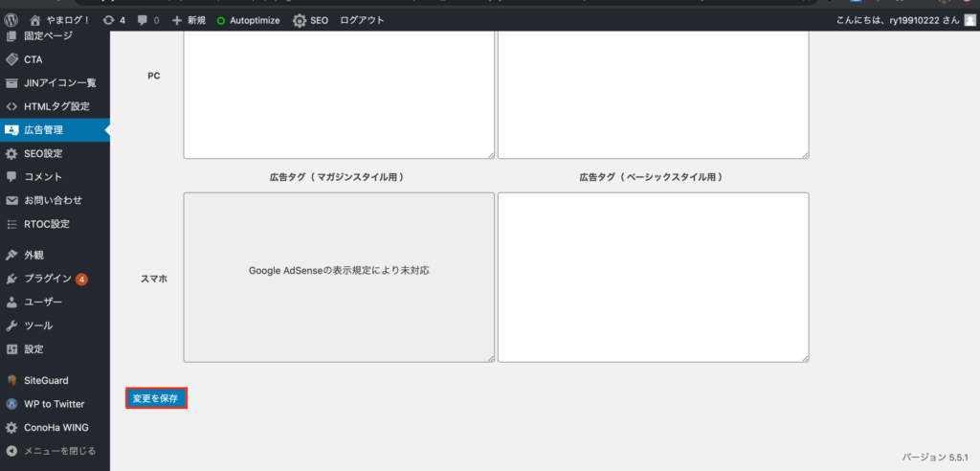Open ConoHa WING menu item
This screenshot has width=980, height=471.
[x=55, y=428]
